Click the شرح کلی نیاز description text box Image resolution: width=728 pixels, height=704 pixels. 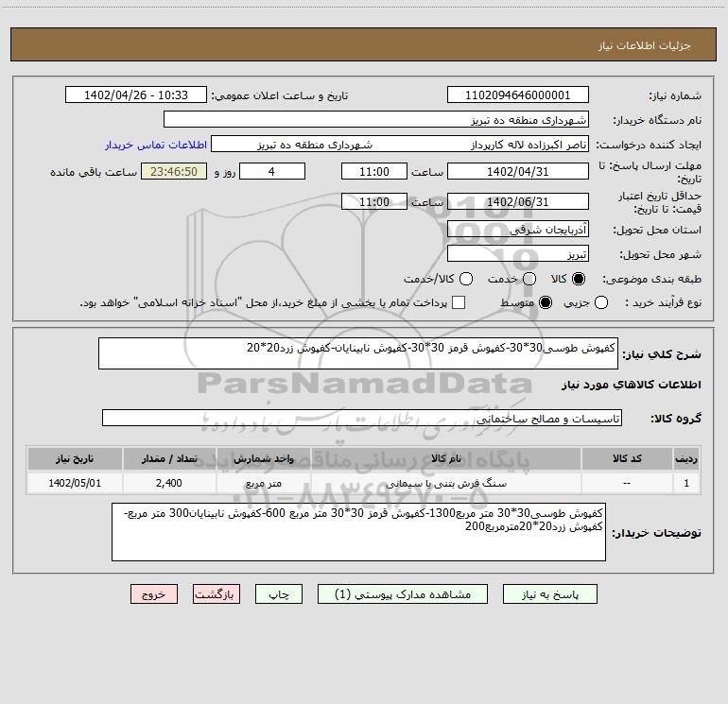pos(358,353)
